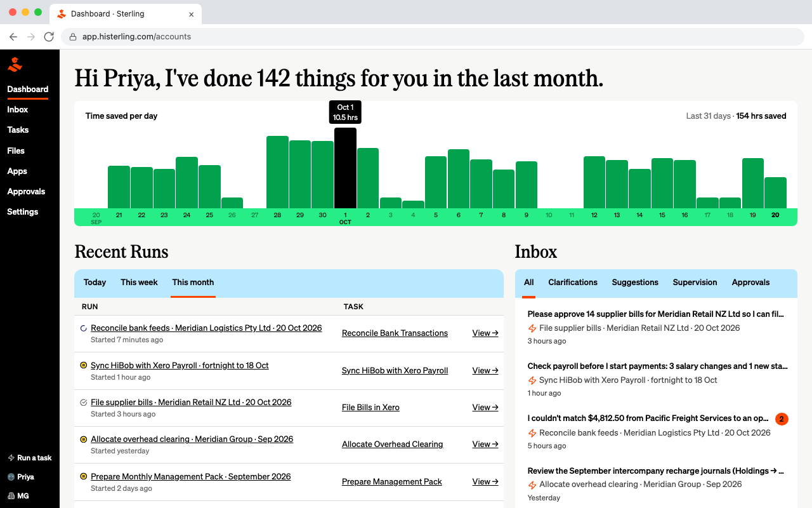Click the spinner icon on the Reconcile bank feeds run
Viewport: 812px width, 508px height.
(x=84, y=328)
